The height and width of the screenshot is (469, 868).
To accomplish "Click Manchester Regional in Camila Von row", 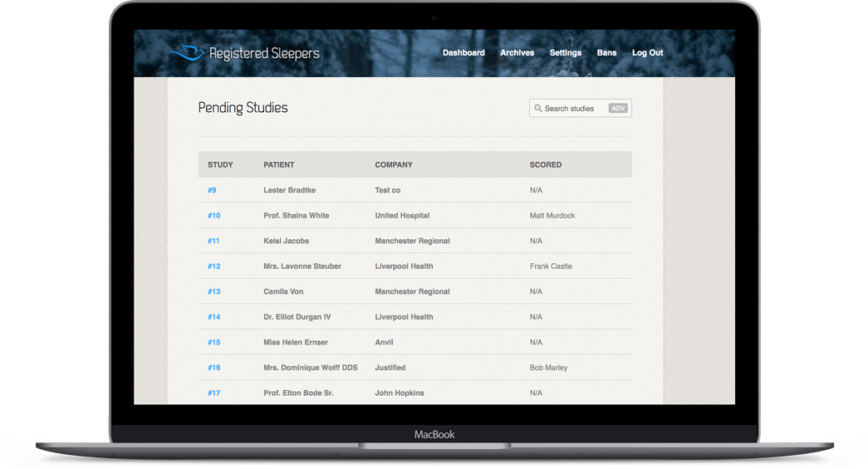I will [413, 292].
